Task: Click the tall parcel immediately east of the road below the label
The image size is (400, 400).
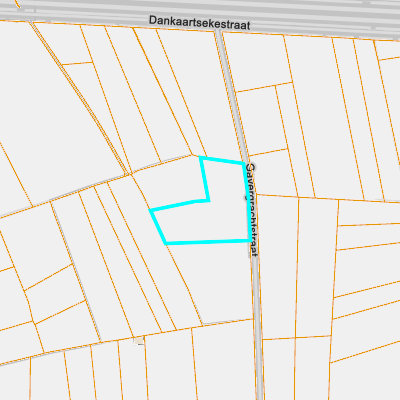Action: pyautogui.click(x=278, y=267)
